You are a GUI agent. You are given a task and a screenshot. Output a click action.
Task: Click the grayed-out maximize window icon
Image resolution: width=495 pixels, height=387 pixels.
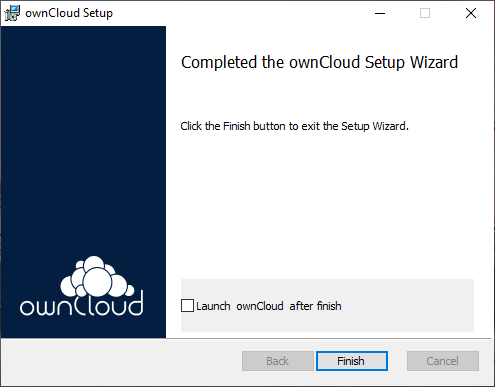point(425,13)
